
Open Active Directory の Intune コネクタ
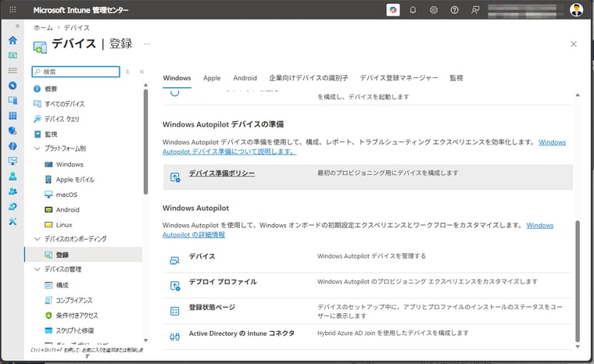coord(242,334)
